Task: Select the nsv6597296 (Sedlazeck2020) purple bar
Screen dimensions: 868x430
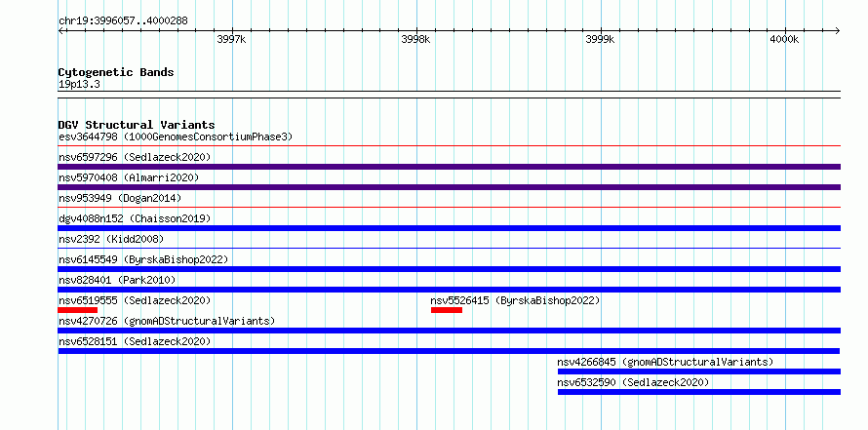Action: tap(449, 167)
